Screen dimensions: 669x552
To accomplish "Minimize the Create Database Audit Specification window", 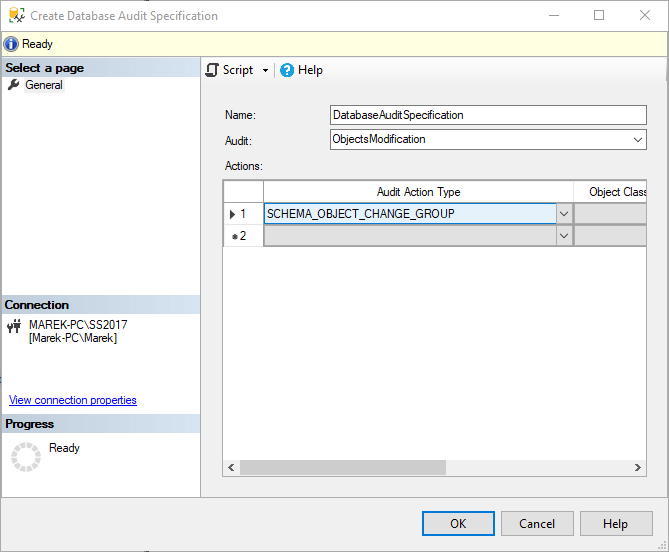I will [554, 16].
